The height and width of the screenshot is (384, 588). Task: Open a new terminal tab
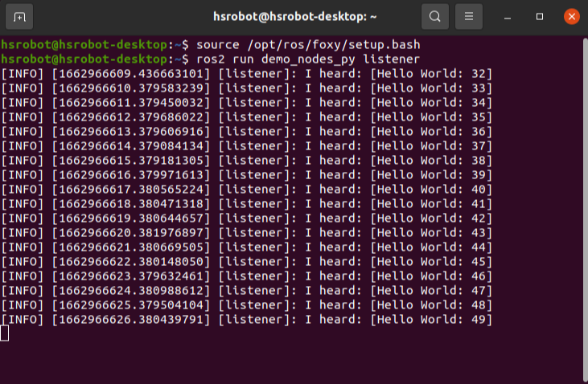click(x=19, y=17)
